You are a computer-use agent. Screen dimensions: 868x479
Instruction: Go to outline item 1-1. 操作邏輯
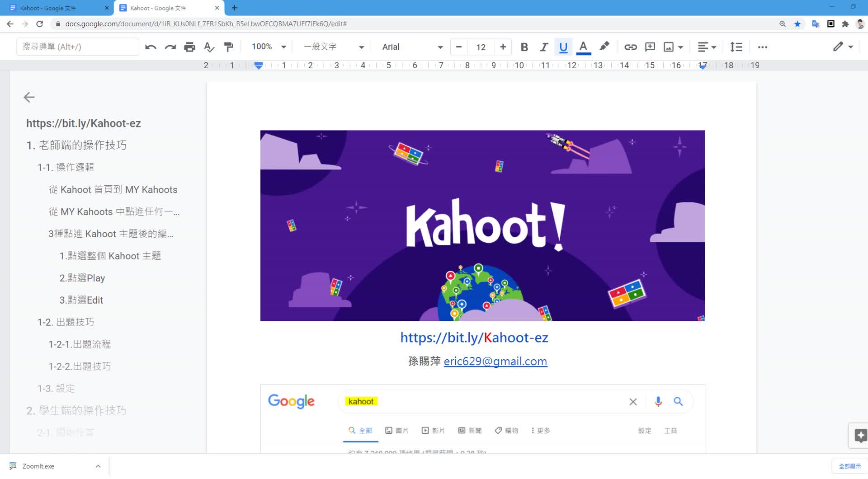click(x=66, y=167)
